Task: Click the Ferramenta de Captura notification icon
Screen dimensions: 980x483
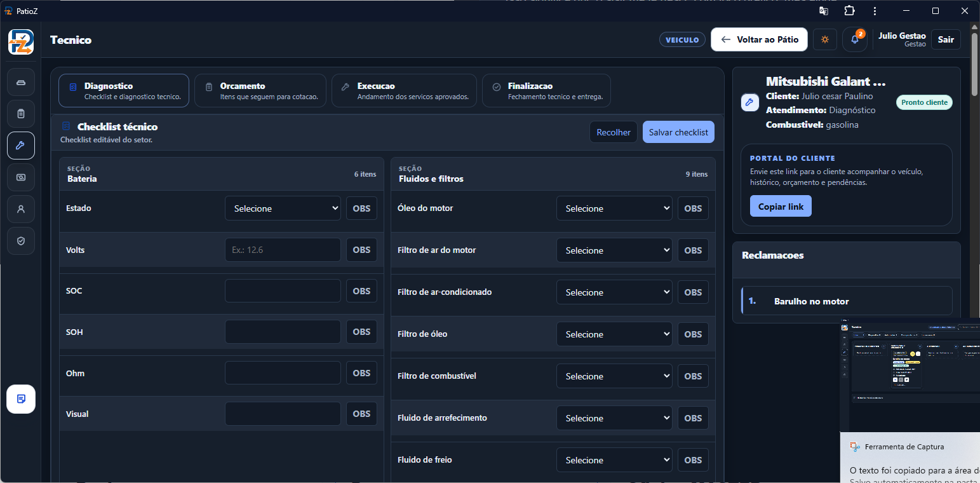Action: coord(855,447)
